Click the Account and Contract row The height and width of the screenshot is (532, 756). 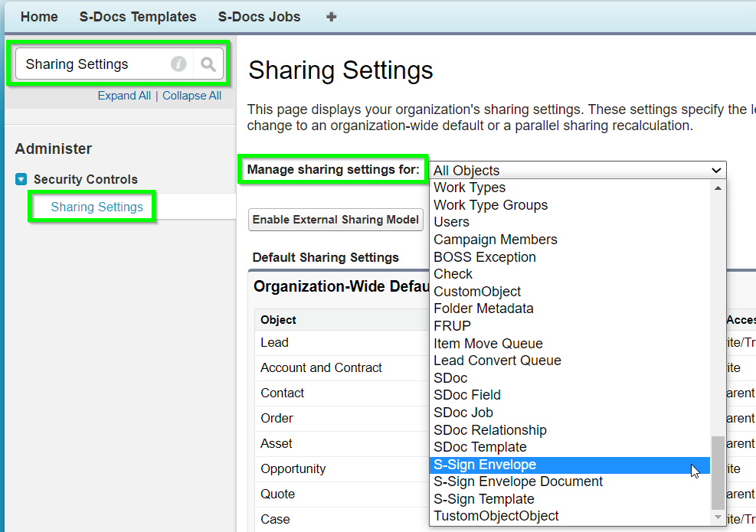tap(343, 367)
